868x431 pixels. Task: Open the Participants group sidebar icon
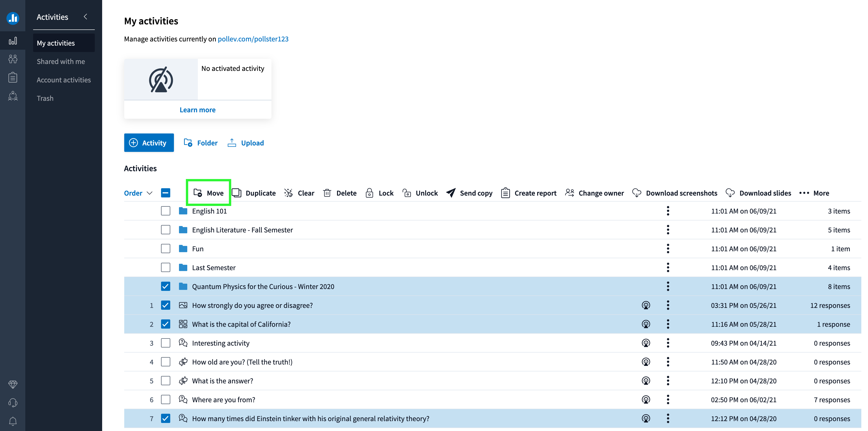pyautogui.click(x=13, y=96)
